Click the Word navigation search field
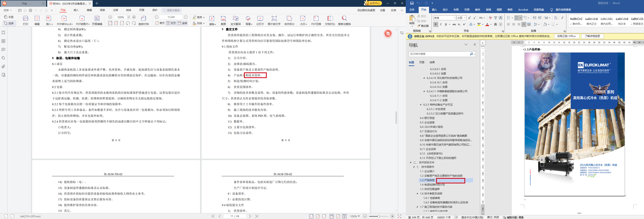Image resolution: width=644 pixels, height=219 pixels. pos(442,54)
